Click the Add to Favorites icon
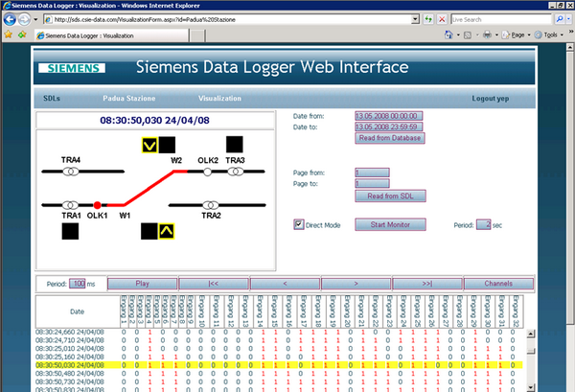This screenshot has height=392, width=575. (22, 35)
